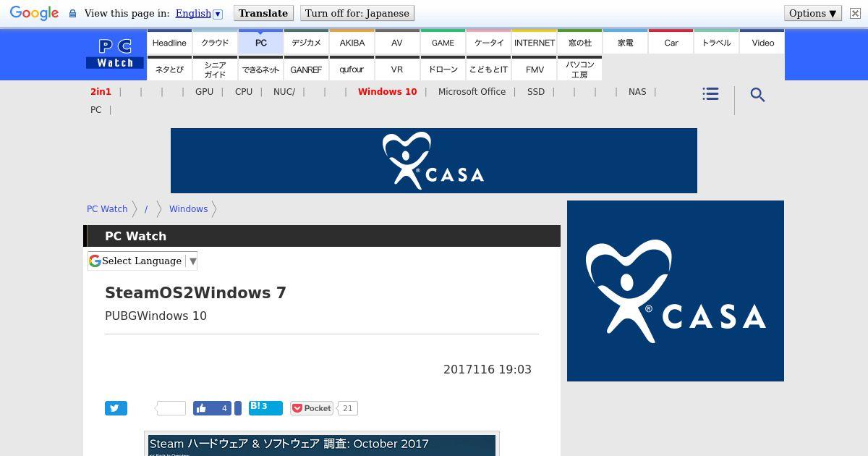Image resolution: width=868 pixels, height=456 pixels.
Task: Save article with Pocket button
Action: (311, 408)
